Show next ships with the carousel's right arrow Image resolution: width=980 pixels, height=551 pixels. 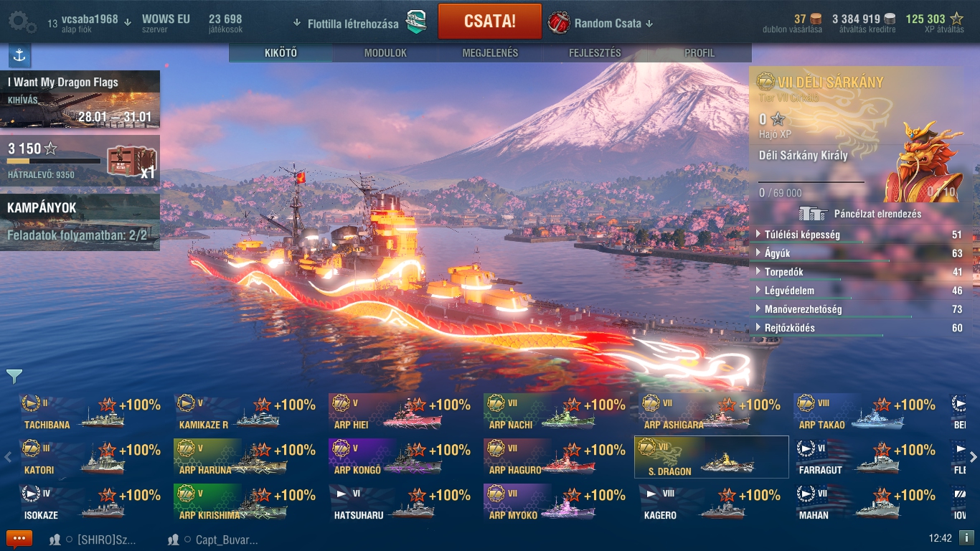(973, 457)
